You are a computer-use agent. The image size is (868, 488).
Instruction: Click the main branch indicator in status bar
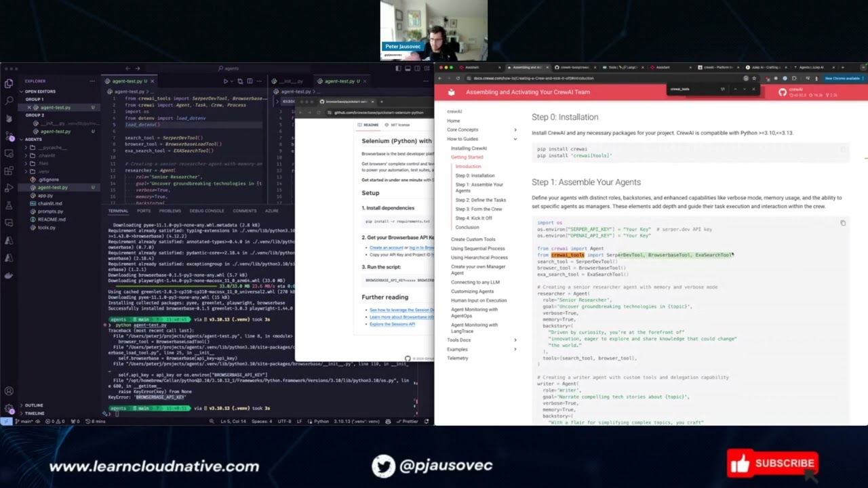coord(24,422)
